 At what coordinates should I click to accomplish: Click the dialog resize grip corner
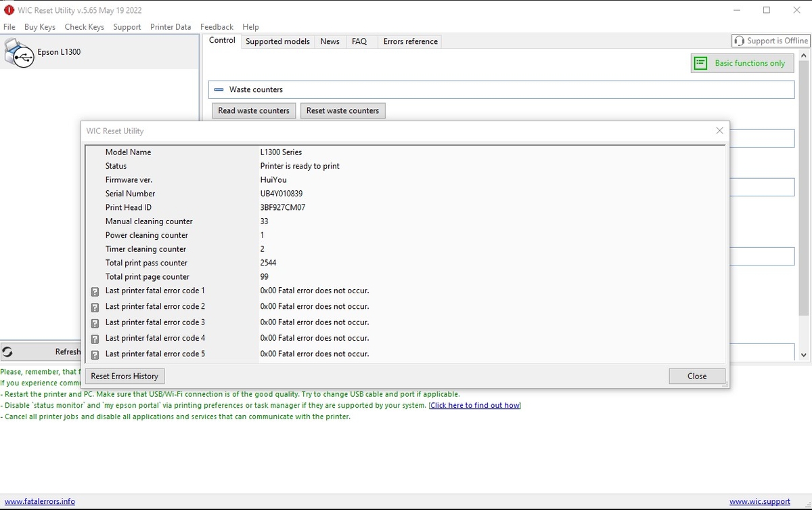pos(726,385)
